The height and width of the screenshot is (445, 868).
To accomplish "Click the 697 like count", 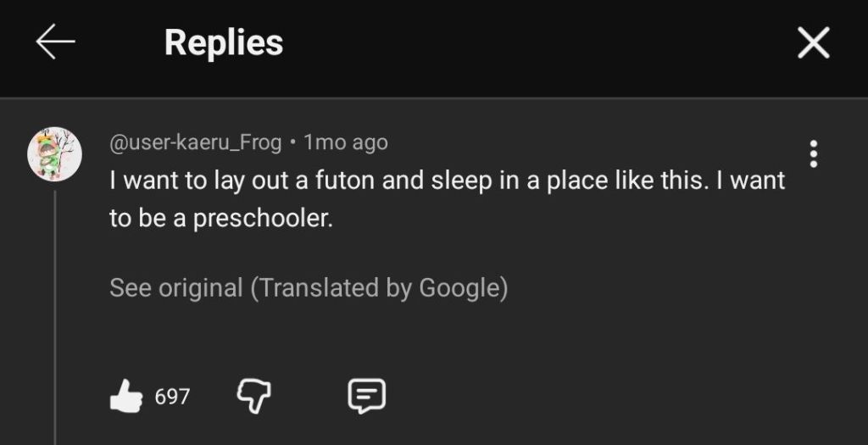I will coord(172,396).
